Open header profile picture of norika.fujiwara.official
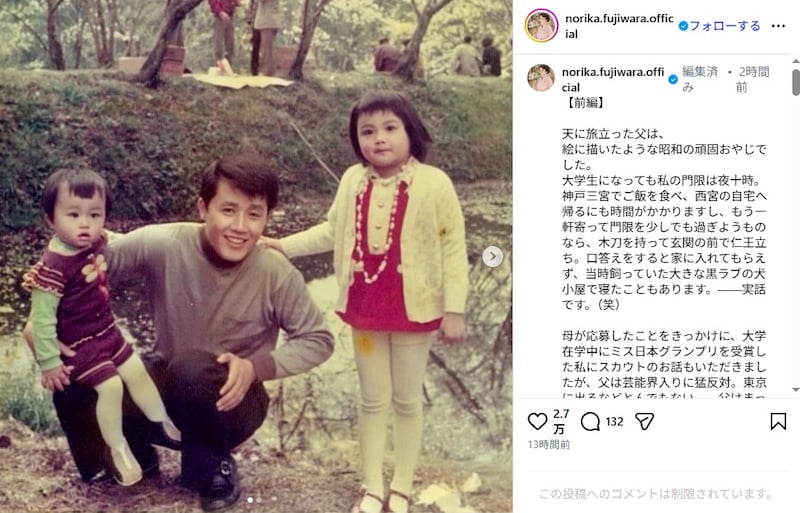Image resolution: width=800 pixels, height=513 pixels. pos(541,26)
